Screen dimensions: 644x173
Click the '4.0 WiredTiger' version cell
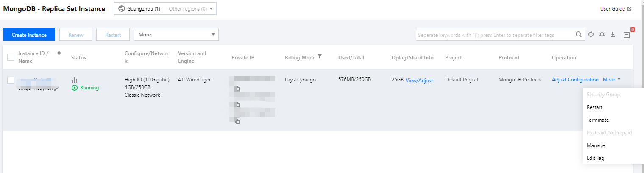click(194, 80)
